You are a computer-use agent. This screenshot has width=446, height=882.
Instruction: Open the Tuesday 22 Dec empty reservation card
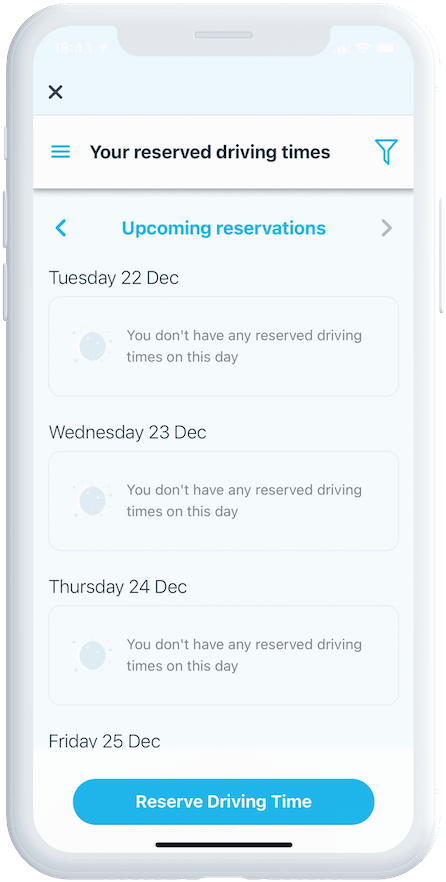click(x=223, y=346)
